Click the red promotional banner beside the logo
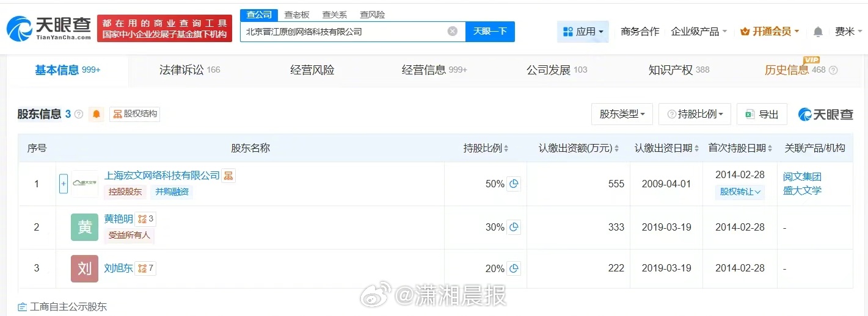This screenshot has width=868, height=316. click(x=164, y=28)
